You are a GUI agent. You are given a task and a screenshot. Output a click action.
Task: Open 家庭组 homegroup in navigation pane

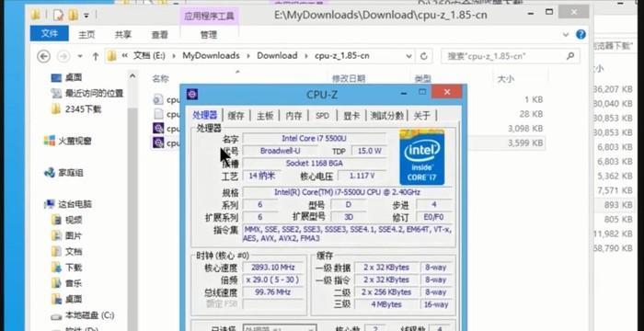click(63, 173)
